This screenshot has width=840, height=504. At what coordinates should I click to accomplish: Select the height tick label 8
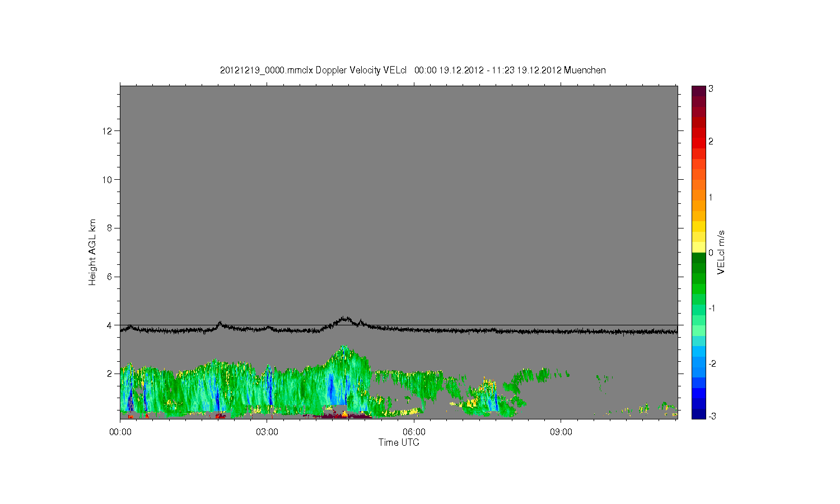point(110,228)
